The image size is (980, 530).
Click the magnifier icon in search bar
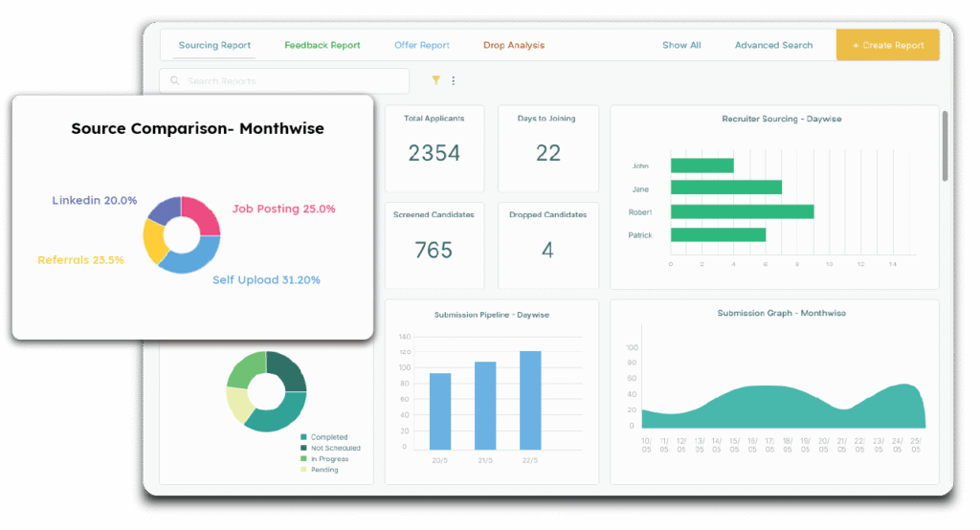click(175, 81)
